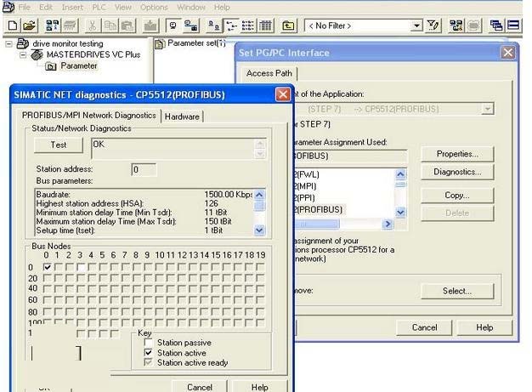Toggle the Station active key checkbox

pyautogui.click(x=148, y=353)
